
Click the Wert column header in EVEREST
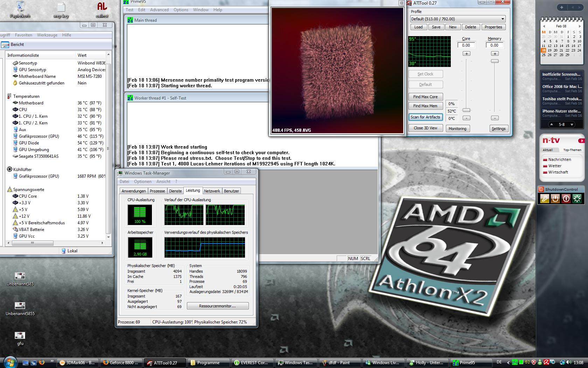90,55
